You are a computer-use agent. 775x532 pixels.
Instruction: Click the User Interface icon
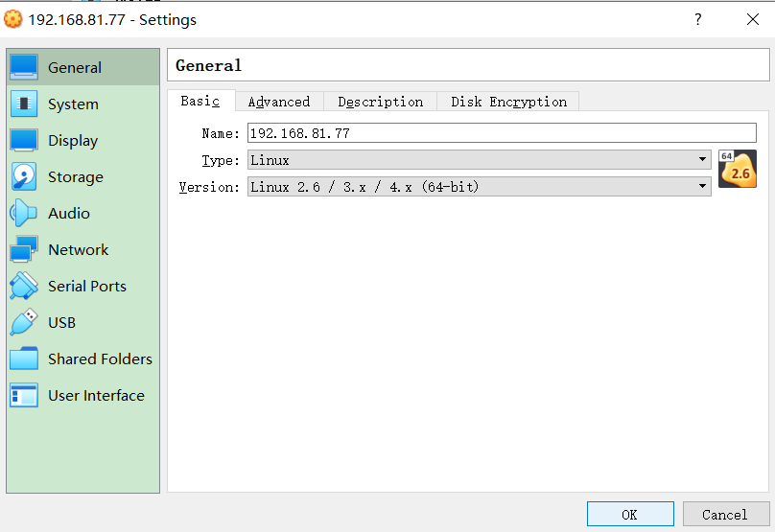(x=24, y=395)
